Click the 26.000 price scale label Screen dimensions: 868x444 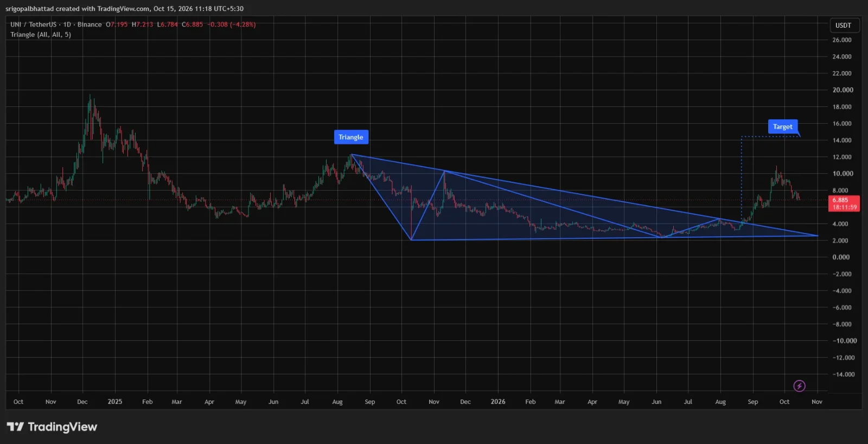coord(842,40)
